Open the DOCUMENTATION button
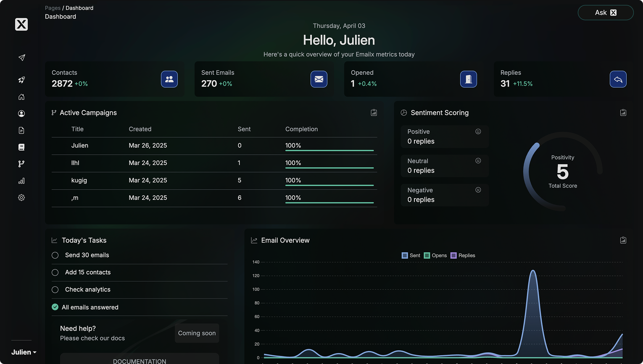Viewport: 643px width, 364px height. click(140, 360)
